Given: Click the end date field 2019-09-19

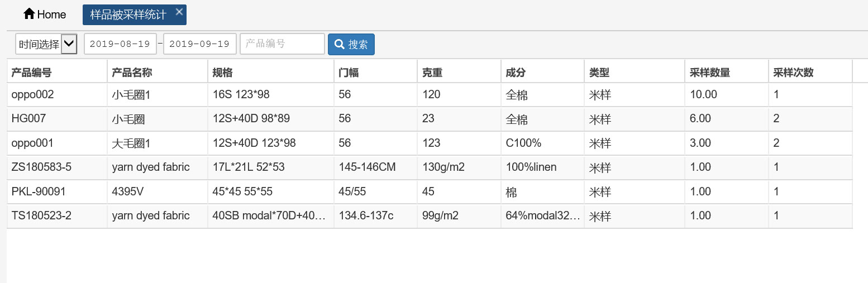Looking at the screenshot, I should click(x=200, y=44).
